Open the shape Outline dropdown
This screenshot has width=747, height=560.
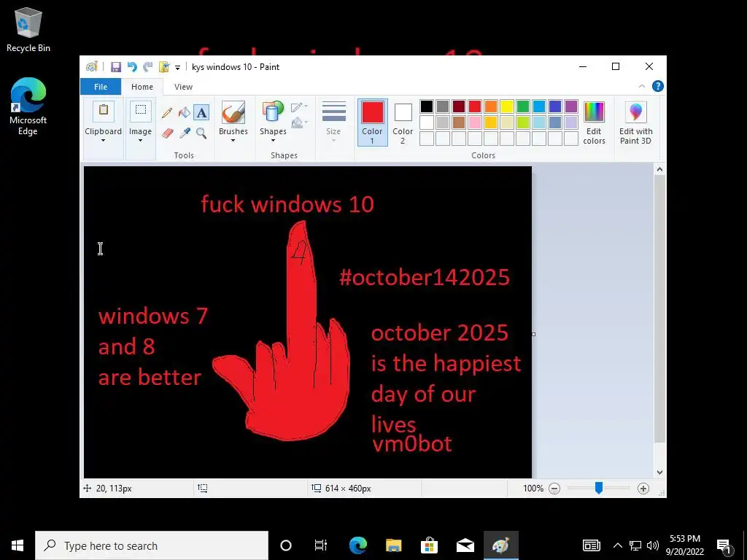(299, 107)
